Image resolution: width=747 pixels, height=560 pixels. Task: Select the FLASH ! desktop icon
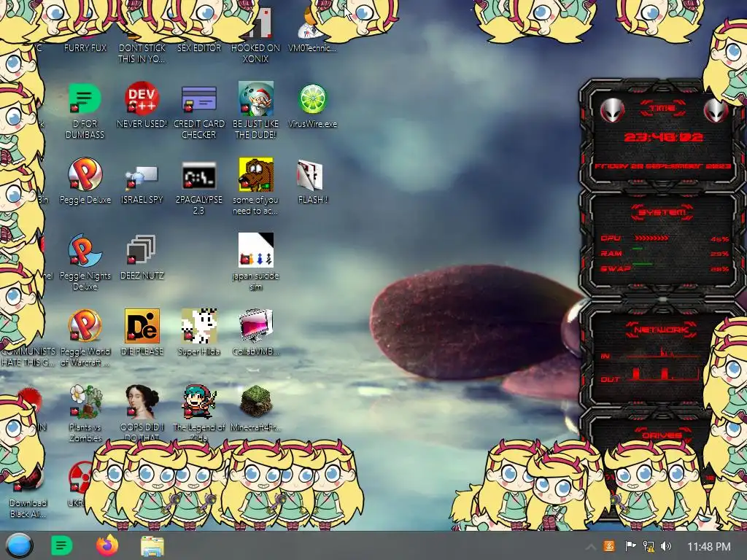[310, 174]
